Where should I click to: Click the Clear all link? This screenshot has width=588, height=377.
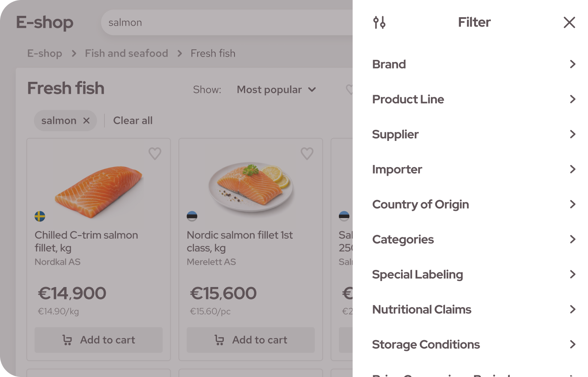pyautogui.click(x=133, y=121)
